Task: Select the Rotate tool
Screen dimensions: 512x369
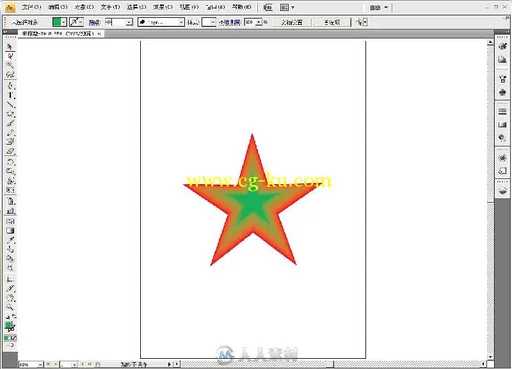Action: tap(10, 162)
